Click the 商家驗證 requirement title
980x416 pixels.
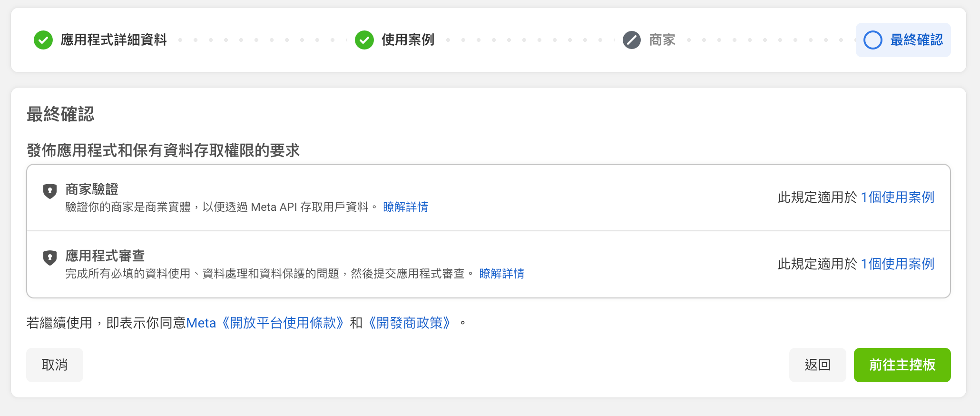tap(92, 189)
